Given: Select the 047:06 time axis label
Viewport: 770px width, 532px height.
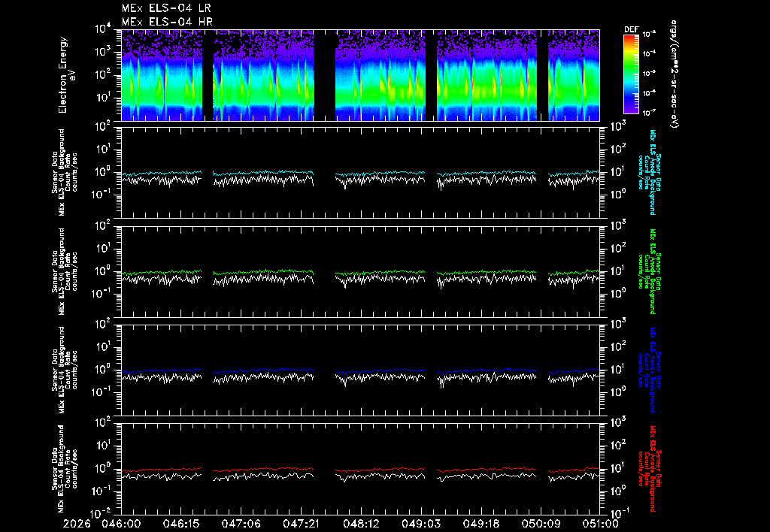Looking at the screenshot, I should click(x=241, y=524).
